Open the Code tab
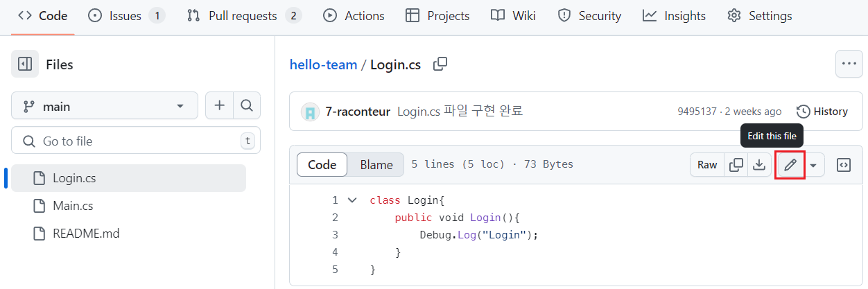Screen dimensions: 868x289 (42, 15)
